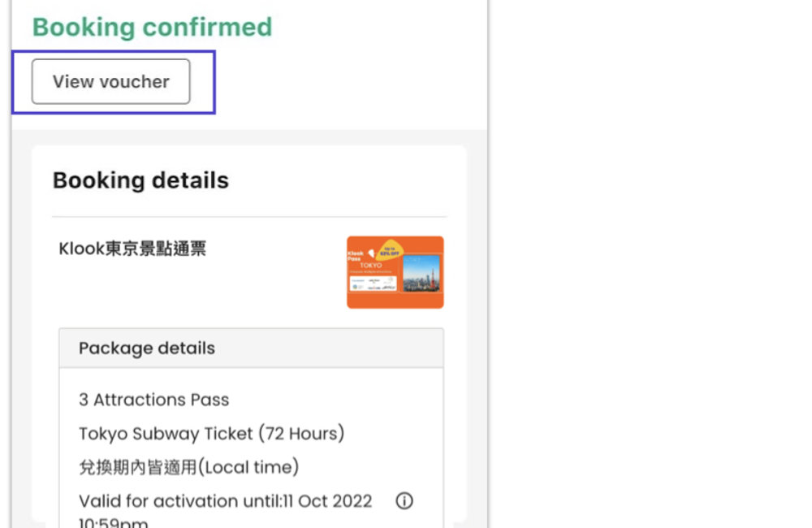812x528 pixels.
Task: Click the Tokyo Tower skyline photo
Action: tap(421, 274)
